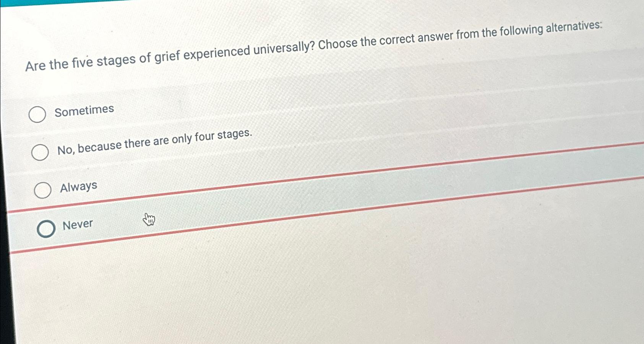Click the teal bar at screen top
The image size is (644, 344).
[46, 2]
